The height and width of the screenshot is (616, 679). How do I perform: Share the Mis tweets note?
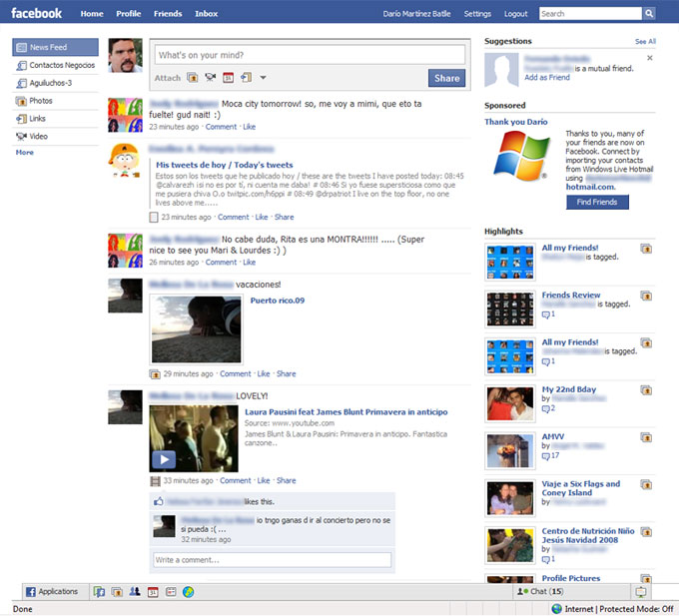pyautogui.click(x=284, y=217)
